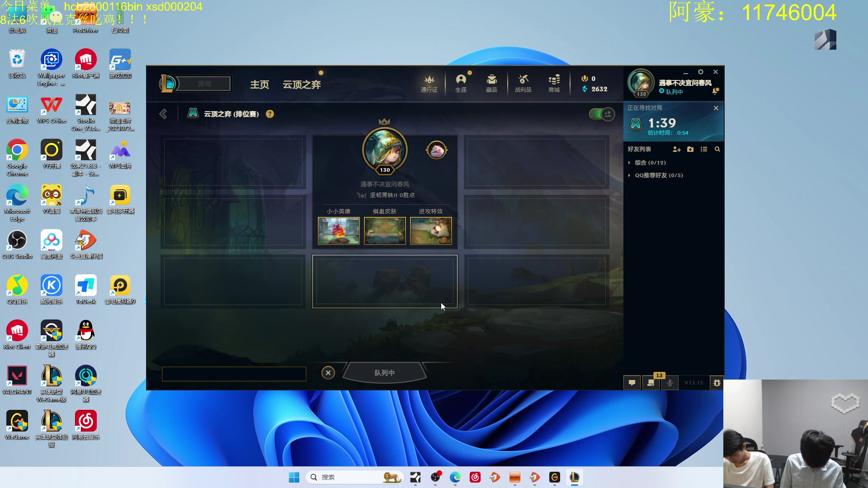Image resolution: width=868 pixels, height=488 pixels.
Task: Open League client icon in taskbar
Action: tap(575, 477)
